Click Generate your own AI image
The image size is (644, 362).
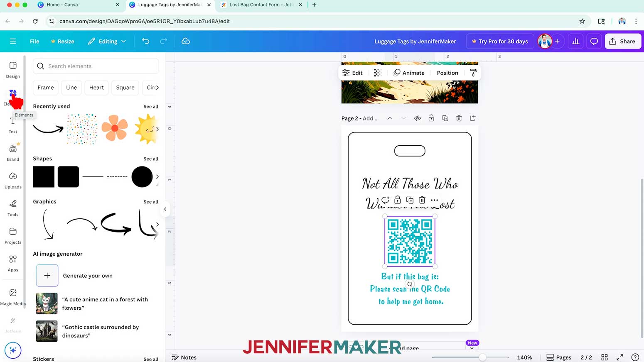[74, 276]
